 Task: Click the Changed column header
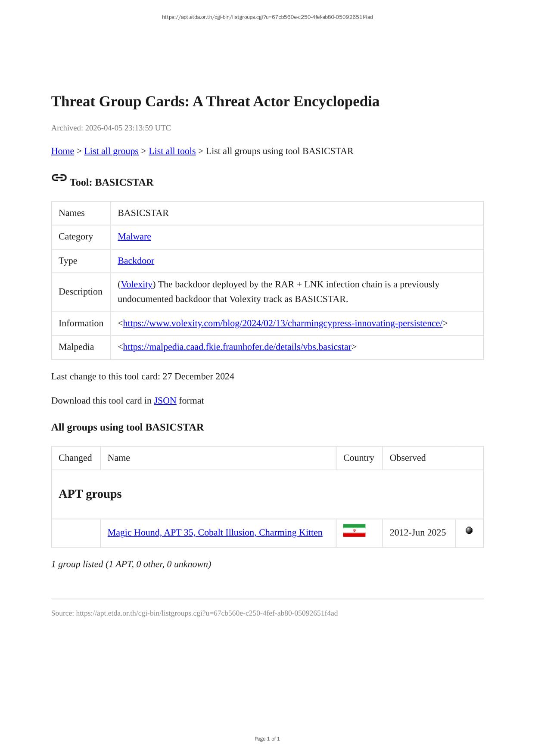[75, 458]
